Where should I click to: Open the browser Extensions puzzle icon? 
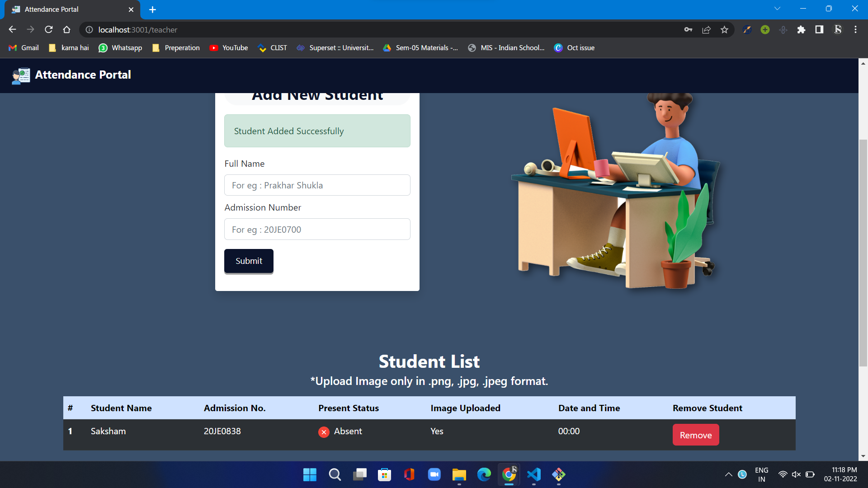pyautogui.click(x=801, y=30)
